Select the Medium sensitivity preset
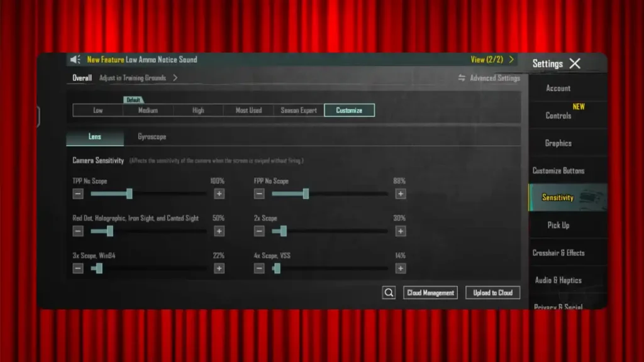 148,110
